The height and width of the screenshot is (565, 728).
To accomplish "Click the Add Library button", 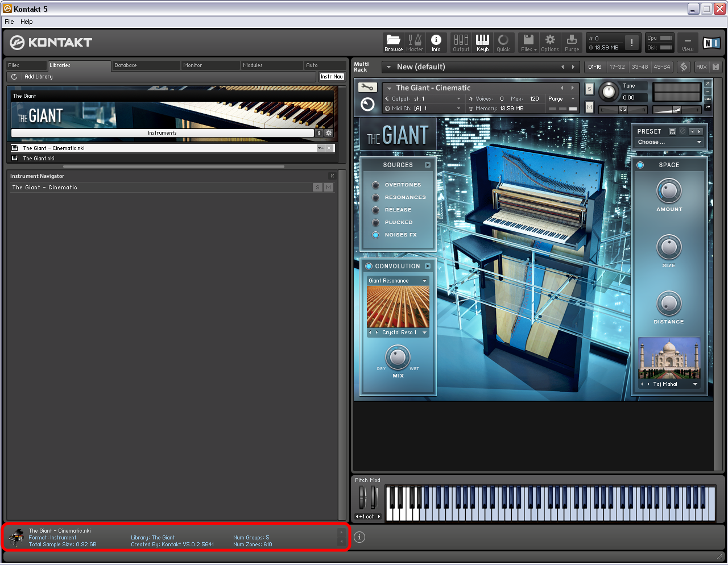I will pos(39,77).
